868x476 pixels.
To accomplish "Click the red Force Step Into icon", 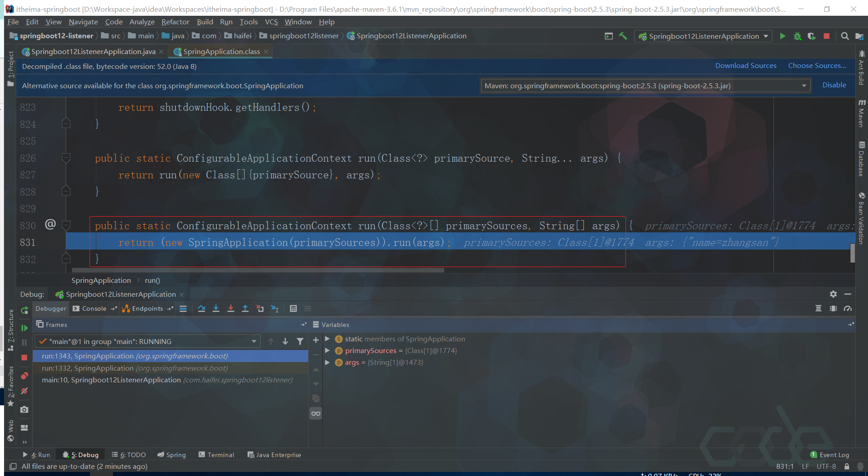I will coord(231,308).
